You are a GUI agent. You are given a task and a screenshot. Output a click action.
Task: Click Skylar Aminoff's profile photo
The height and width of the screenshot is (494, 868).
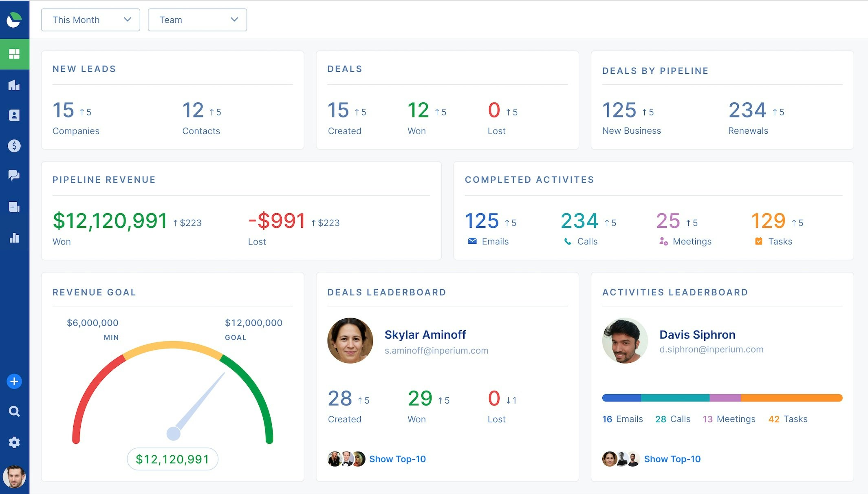click(350, 341)
